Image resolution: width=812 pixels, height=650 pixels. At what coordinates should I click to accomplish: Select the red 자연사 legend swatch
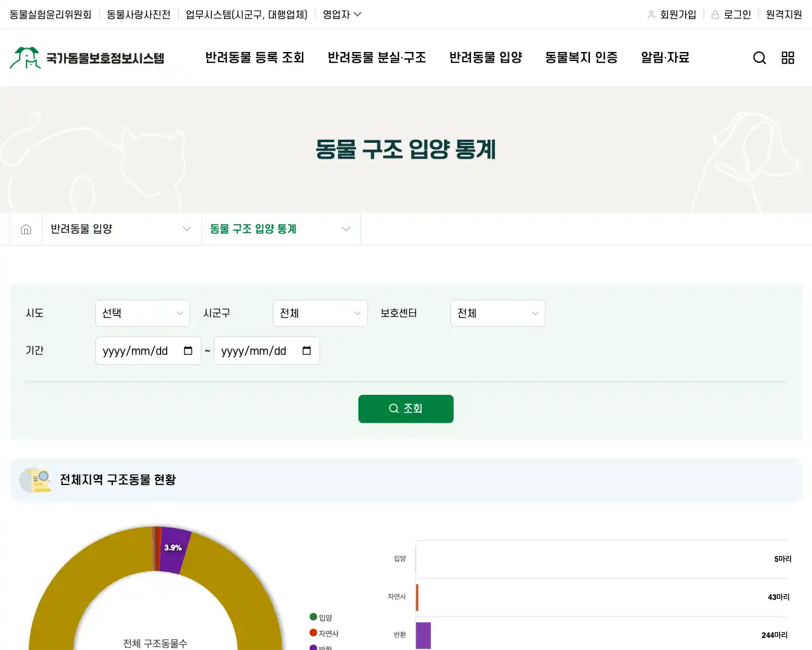coord(313,632)
